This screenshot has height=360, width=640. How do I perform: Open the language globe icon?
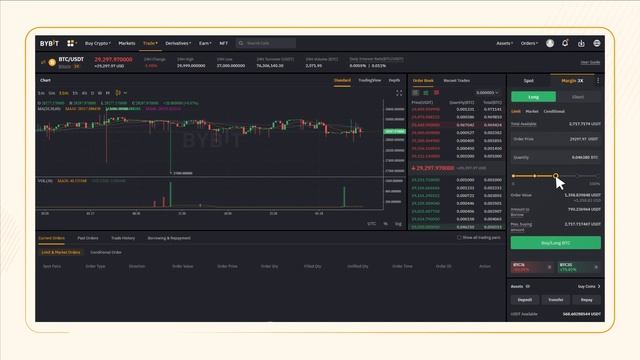tap(597, 43)
